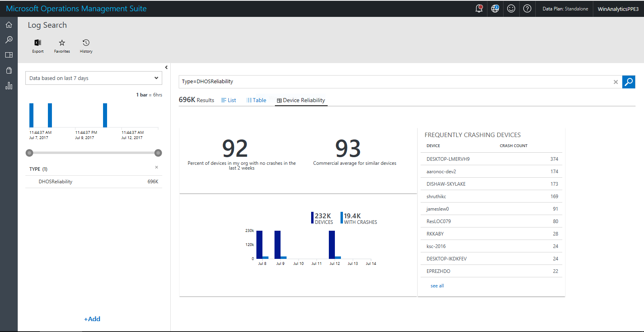Click the right time range slider handle

[158, 153]
